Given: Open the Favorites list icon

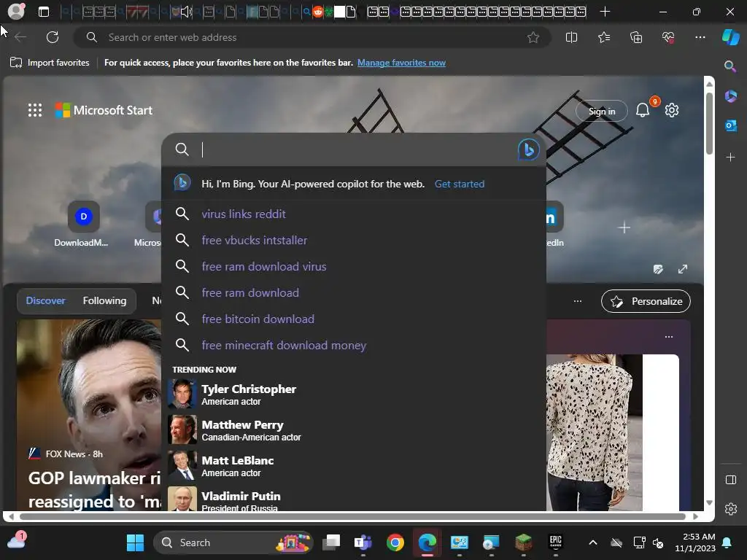Looking at the screenshot, I should [604, 37].
